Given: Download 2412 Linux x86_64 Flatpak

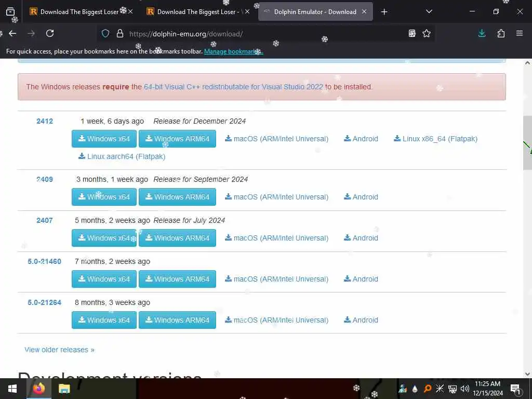Looking at the screenshot, I should [x=436, y=139].
